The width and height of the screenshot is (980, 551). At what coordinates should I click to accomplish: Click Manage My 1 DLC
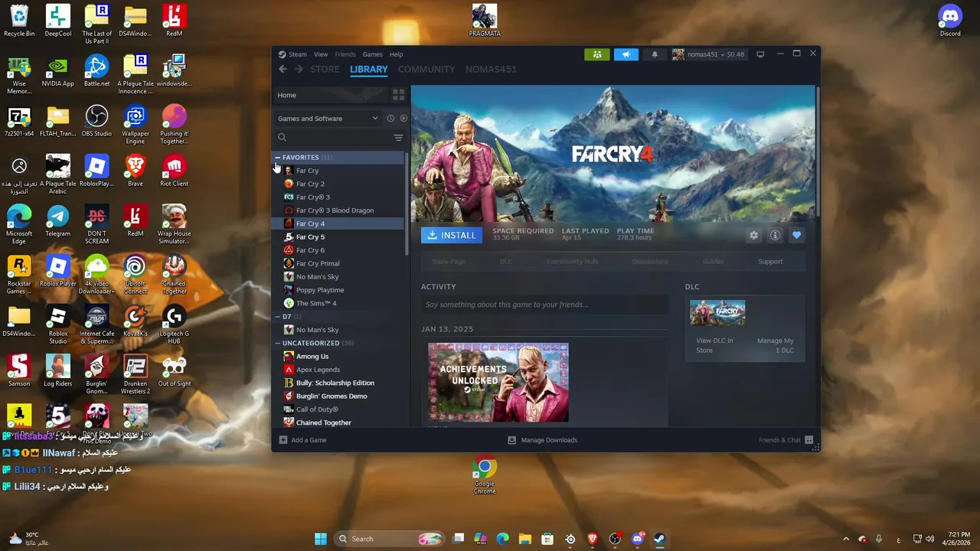click(775, 345)
